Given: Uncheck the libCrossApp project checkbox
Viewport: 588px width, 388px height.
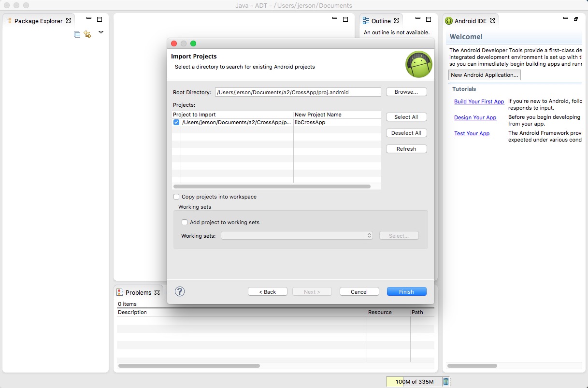Looking at the screenshot, I should click(x=176, y=123).
